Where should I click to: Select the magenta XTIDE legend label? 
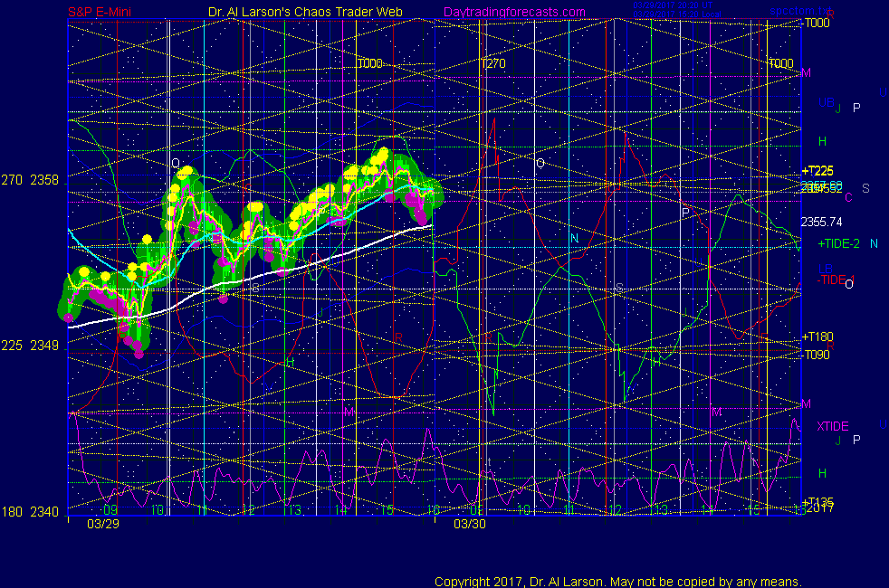pos(833,426)
